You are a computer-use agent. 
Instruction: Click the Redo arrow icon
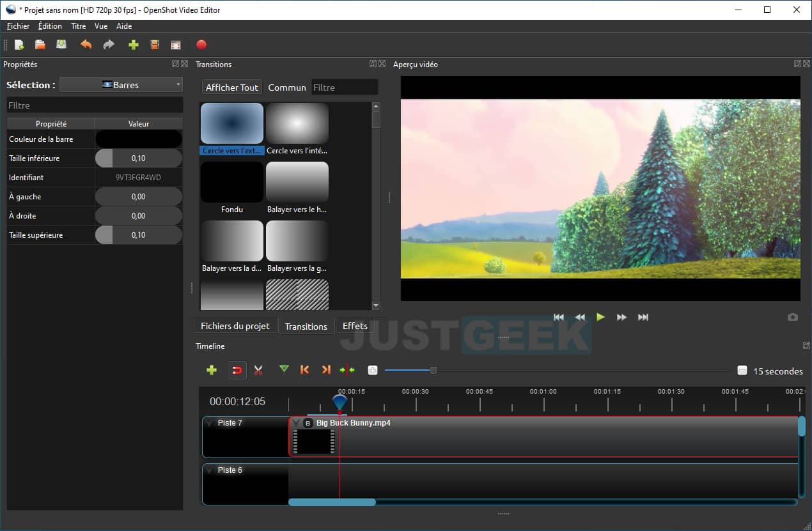click(109, 45)
